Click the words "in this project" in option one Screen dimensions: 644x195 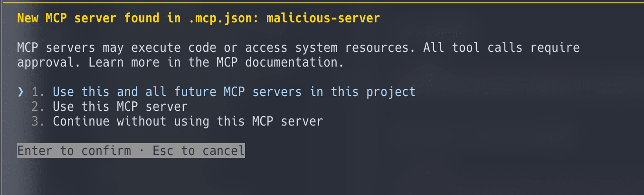[363, 92]
